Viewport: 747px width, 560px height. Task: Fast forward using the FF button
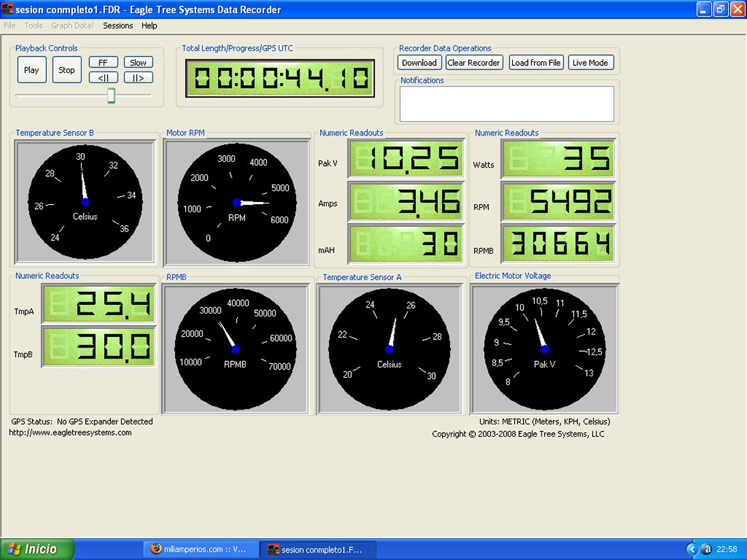click(x=104, y=63)
